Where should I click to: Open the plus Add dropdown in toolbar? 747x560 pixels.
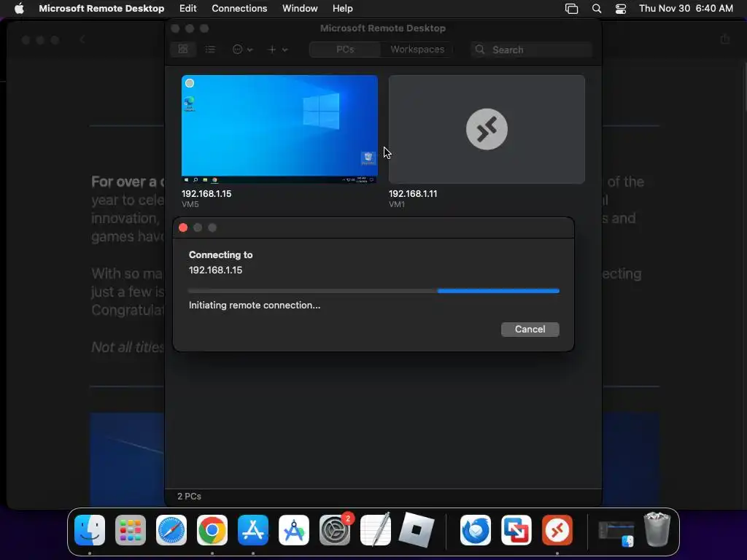[278, 49]
